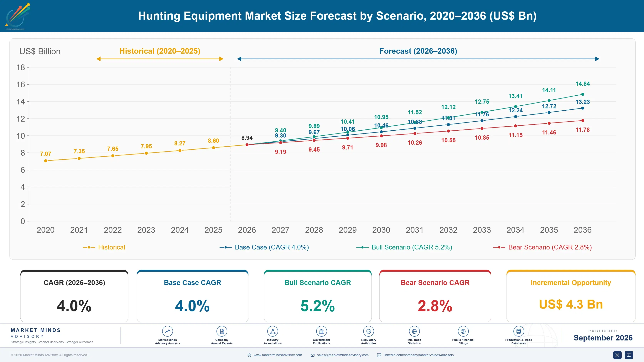Click the 2036 Bull data point 14.84
The height and width of the screenshot is (362, 644).
click(x=583, y=94)
